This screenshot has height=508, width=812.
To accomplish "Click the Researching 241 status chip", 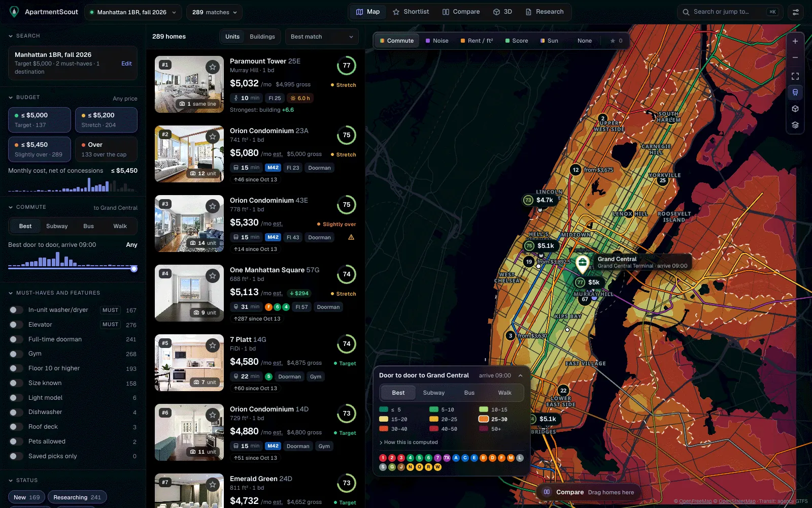I will 77,497.
